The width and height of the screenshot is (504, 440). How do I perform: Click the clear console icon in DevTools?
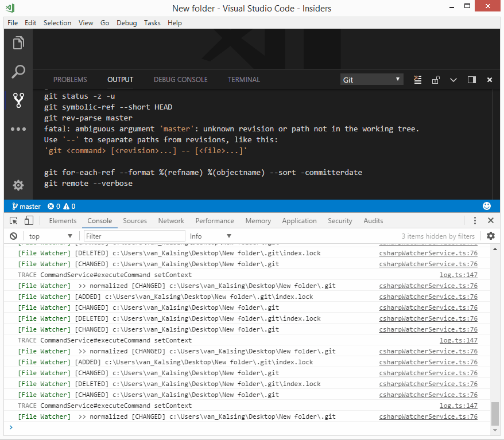(13, 235)
